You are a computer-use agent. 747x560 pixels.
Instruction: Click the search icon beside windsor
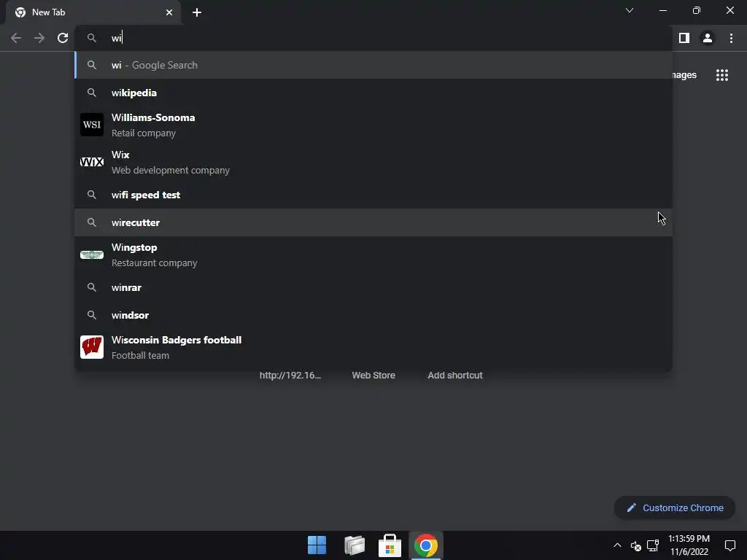point(92,315)
